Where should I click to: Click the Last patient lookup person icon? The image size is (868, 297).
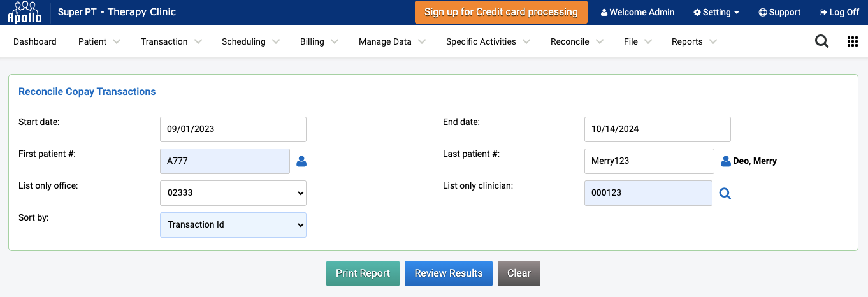(x=726, y=161)
